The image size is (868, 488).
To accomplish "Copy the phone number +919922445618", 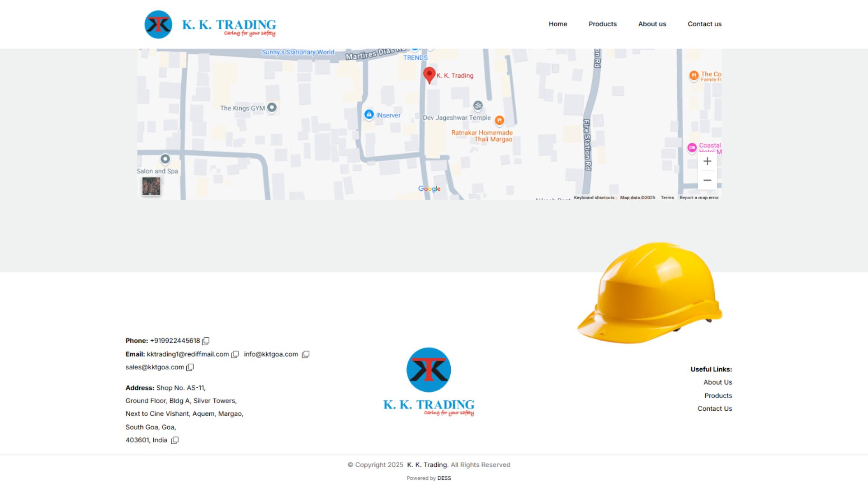I will pos(206,341).
